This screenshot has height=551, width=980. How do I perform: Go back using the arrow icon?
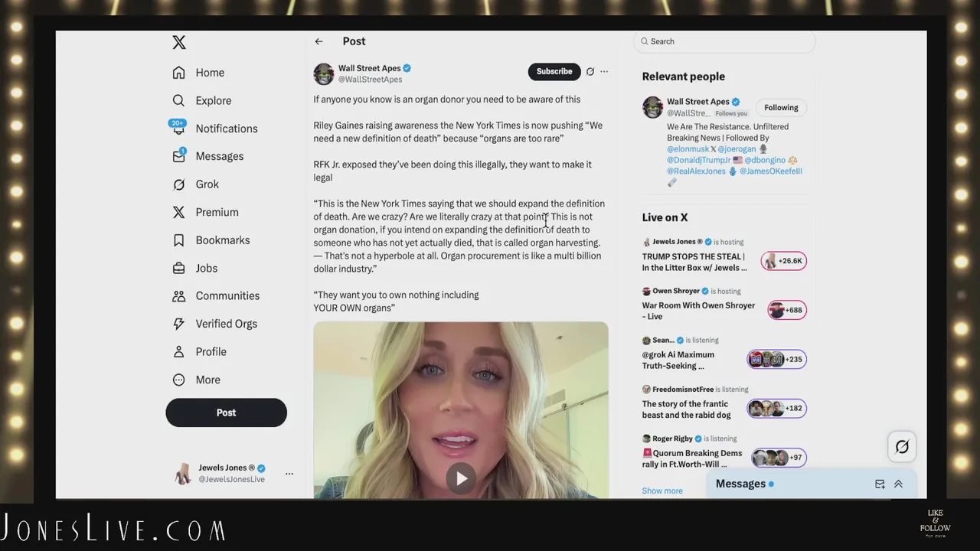(318, 41)
